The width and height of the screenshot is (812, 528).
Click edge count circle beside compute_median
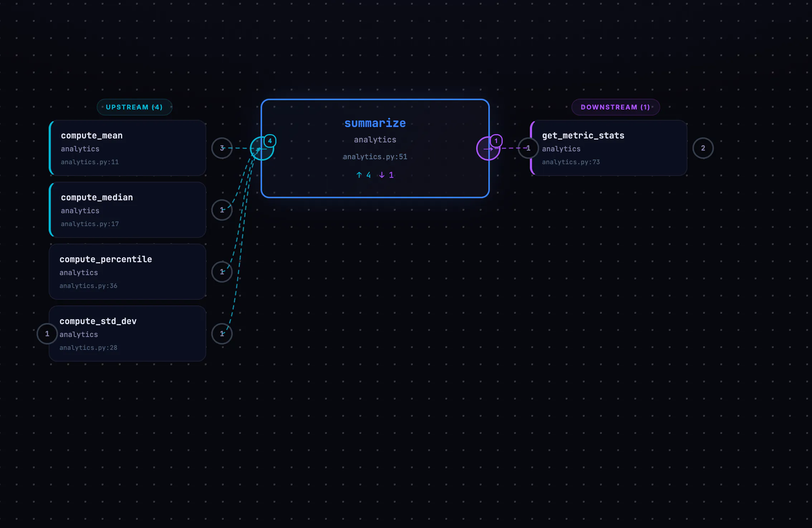point(222,210)
